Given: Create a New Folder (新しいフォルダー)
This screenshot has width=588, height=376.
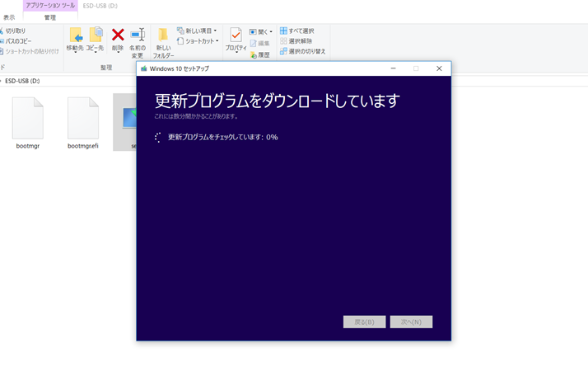Looking at the screenshot, I should point(163,43).
